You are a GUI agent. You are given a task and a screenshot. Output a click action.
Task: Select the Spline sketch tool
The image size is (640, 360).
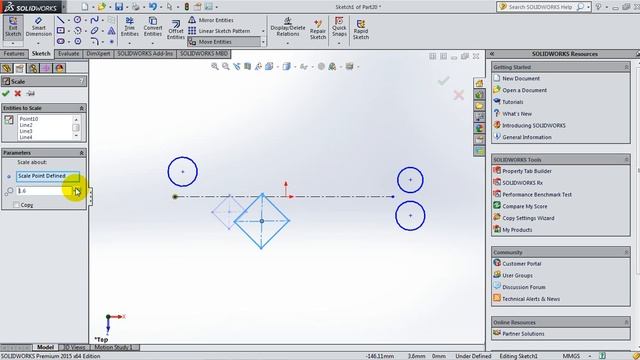[x=94, y=20]
